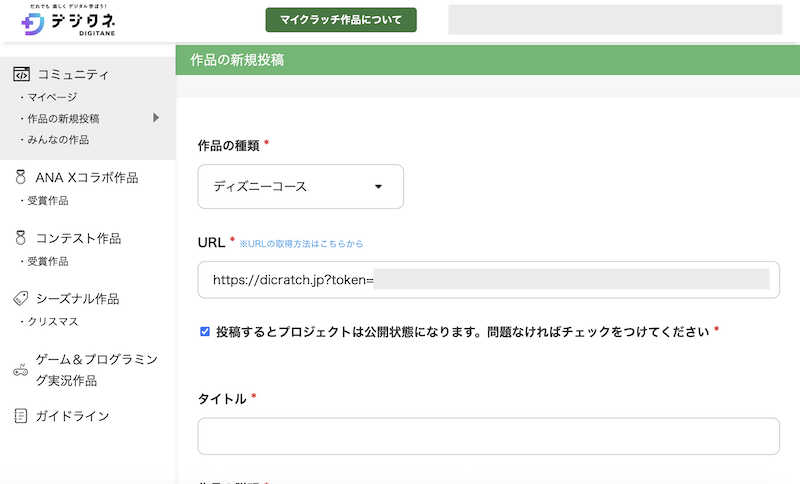Click the タイトル text input field
800x484 pixels.
tap(488, 436)
